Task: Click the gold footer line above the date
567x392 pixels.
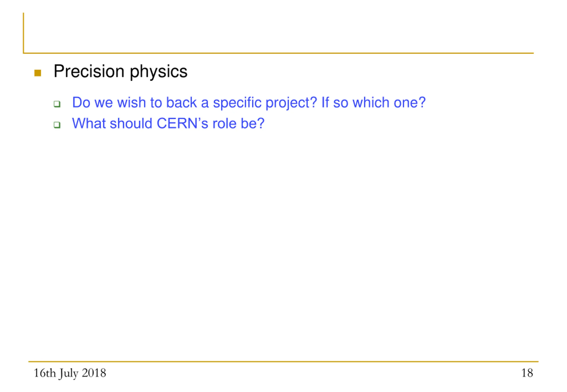Action: [283, 361]
